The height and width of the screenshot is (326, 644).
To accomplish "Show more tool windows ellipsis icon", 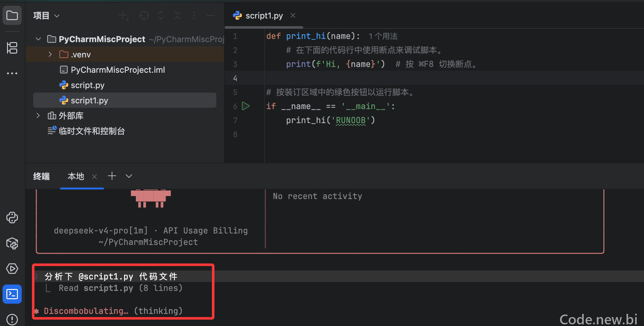I will 12,73.
